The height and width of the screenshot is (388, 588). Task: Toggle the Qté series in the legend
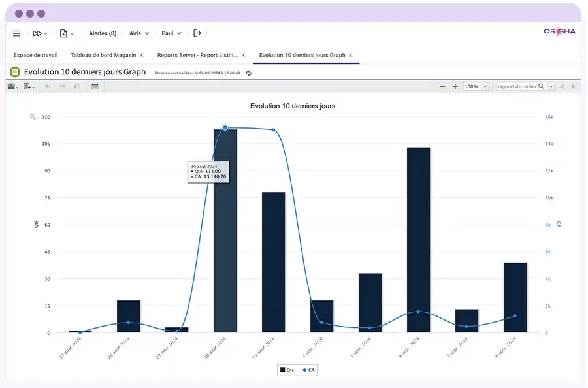coord(287,370)
